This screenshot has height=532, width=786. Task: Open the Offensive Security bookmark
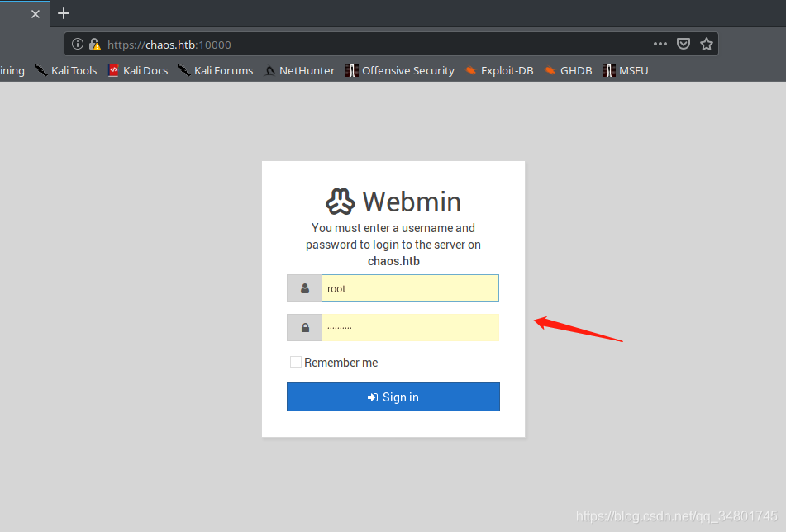[x=400, y=71]
